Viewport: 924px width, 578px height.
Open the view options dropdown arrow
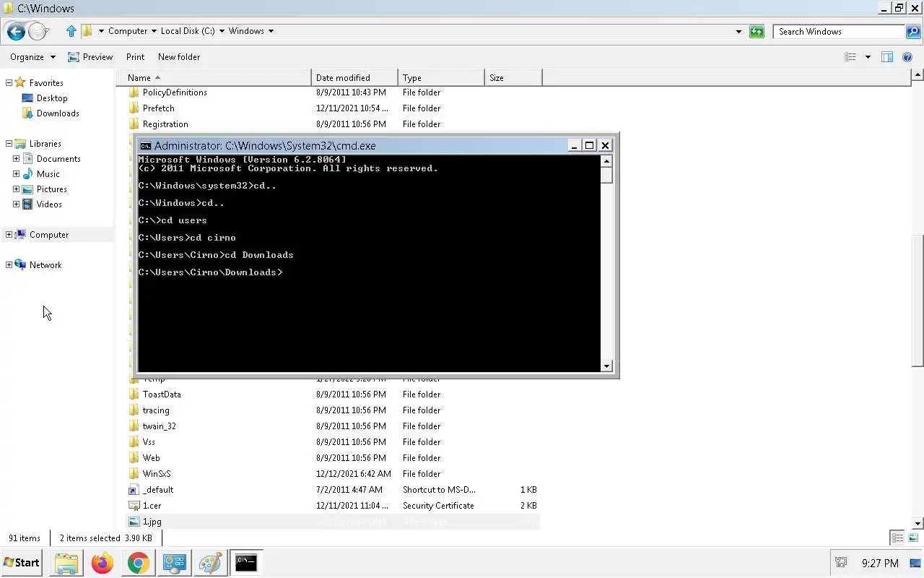[868, 57]
